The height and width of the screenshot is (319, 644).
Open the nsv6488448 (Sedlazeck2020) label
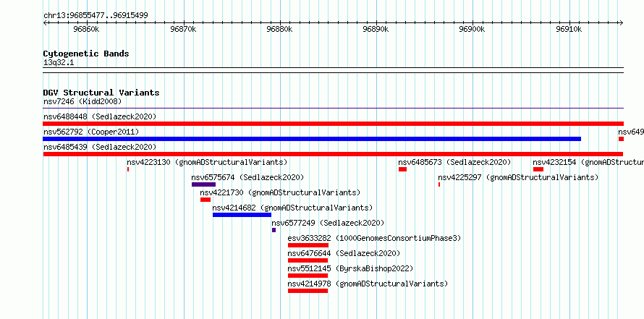(100, 116)
